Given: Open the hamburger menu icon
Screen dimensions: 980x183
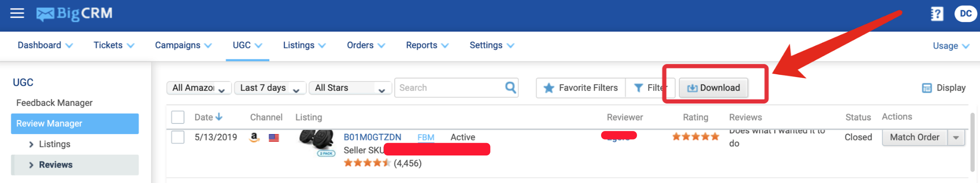Looking at the screenshot, I should click(17, 13).
